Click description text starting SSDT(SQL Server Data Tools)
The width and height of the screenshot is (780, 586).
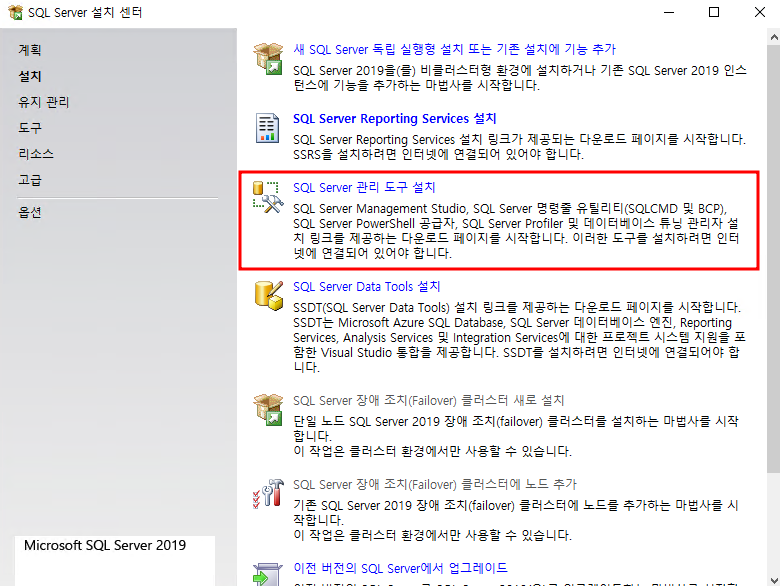[x=519, y=337]
